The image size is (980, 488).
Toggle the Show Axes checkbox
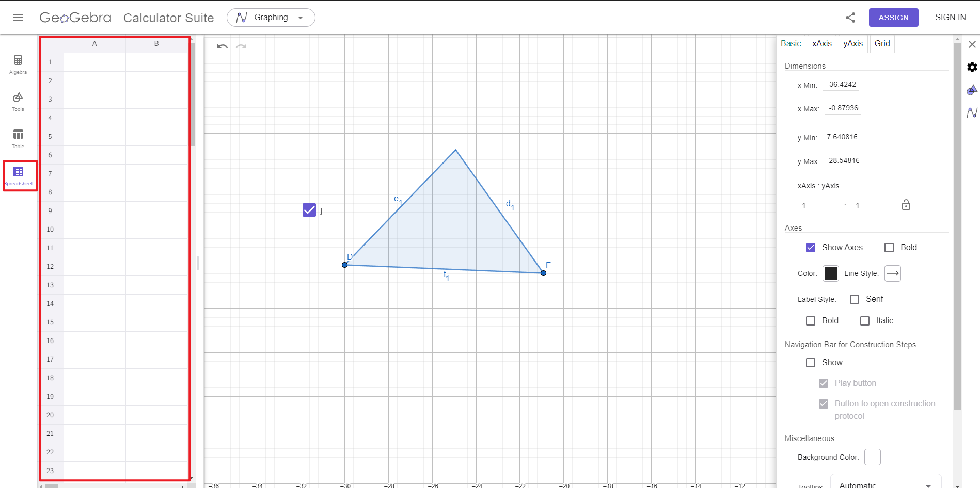pyautogui.click(x=811, y=248)
